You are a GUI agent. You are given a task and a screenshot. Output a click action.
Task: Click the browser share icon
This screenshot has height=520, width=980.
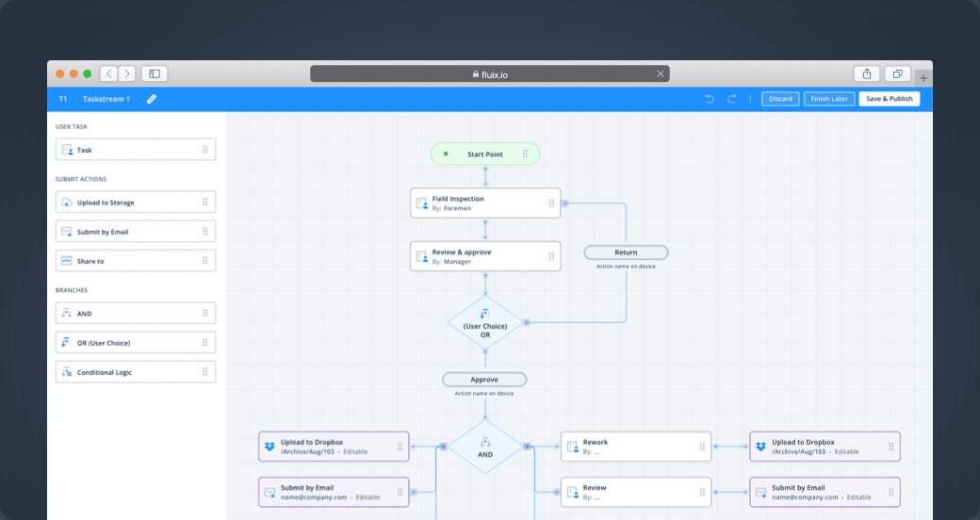click(866, 73)
